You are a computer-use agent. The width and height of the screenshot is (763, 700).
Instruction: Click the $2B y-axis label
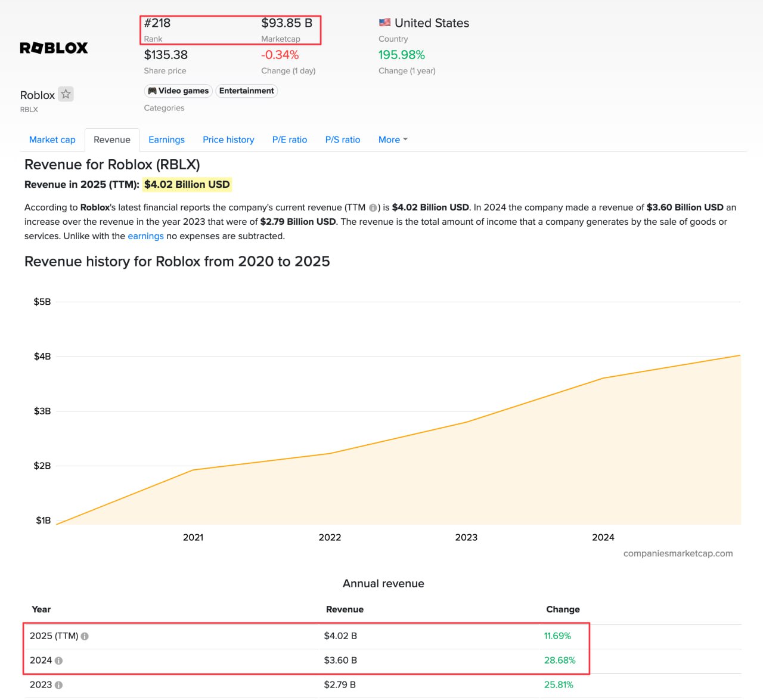[x=42, y=466]
